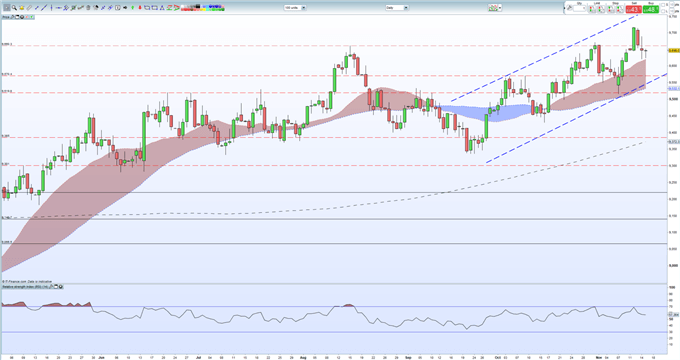Open the RSI indicator settings wrench
The height and width of the screenshot is (360, 680).
[x=51, y=287]
